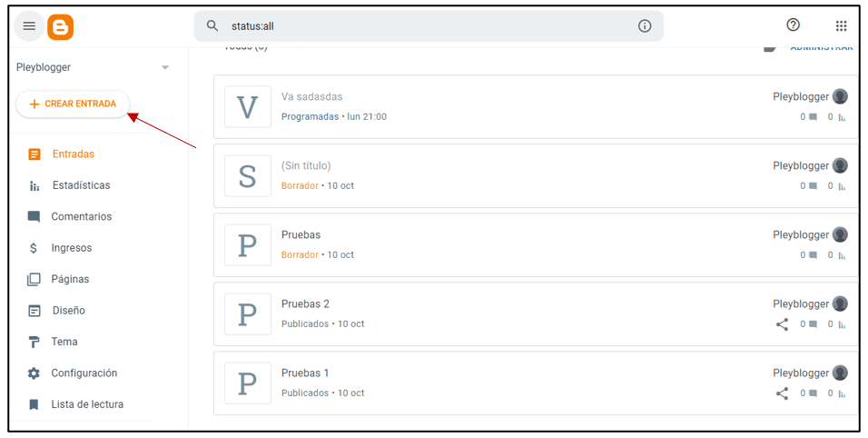Expand the Pleyblogger blog selector dropdown
868x438 pixels.
(165, 67)
